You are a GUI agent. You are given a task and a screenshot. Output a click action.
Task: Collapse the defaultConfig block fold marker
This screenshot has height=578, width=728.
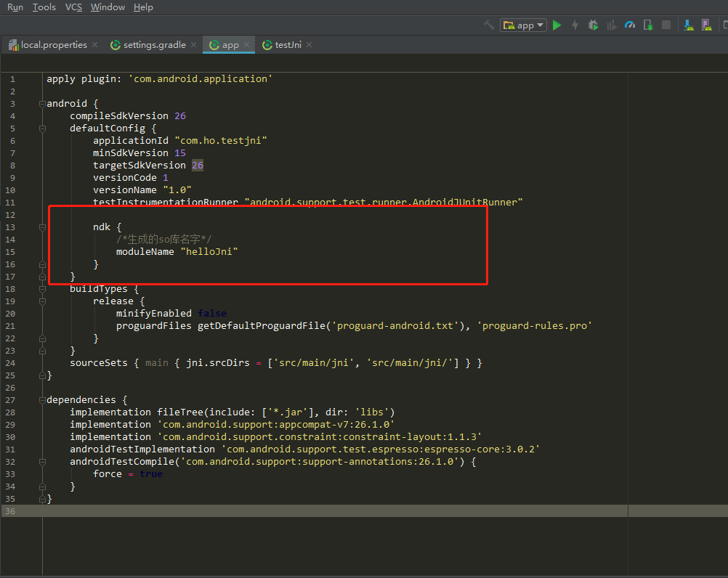pos(42,129)
